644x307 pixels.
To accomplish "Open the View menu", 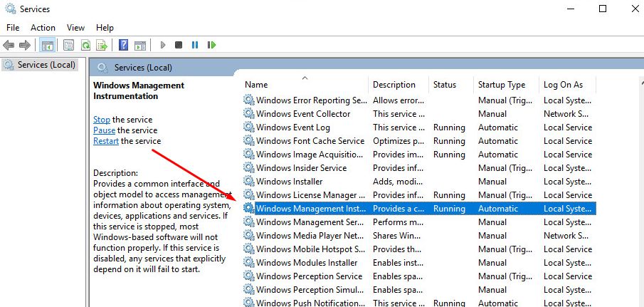I will pyautogui.click(x=75, y=28).
